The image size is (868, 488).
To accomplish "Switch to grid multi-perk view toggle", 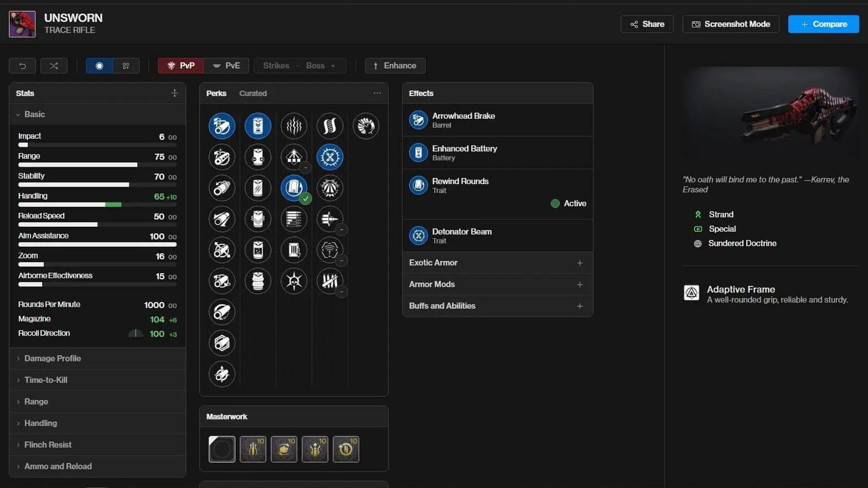I will (126, 66).
